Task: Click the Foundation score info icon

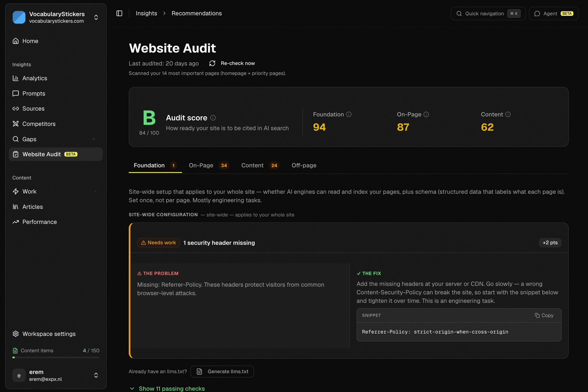Action: (349, 114)
